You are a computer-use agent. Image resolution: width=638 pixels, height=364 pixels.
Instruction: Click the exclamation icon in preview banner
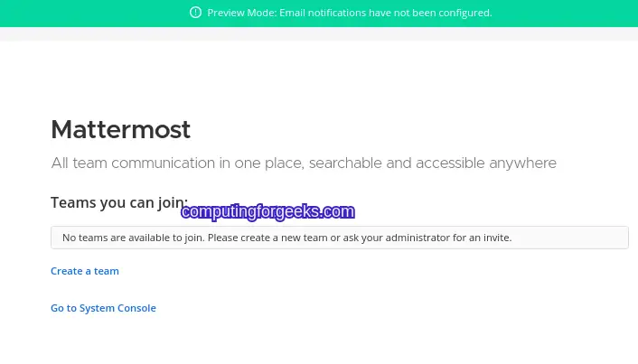click(x=196, y=13)
